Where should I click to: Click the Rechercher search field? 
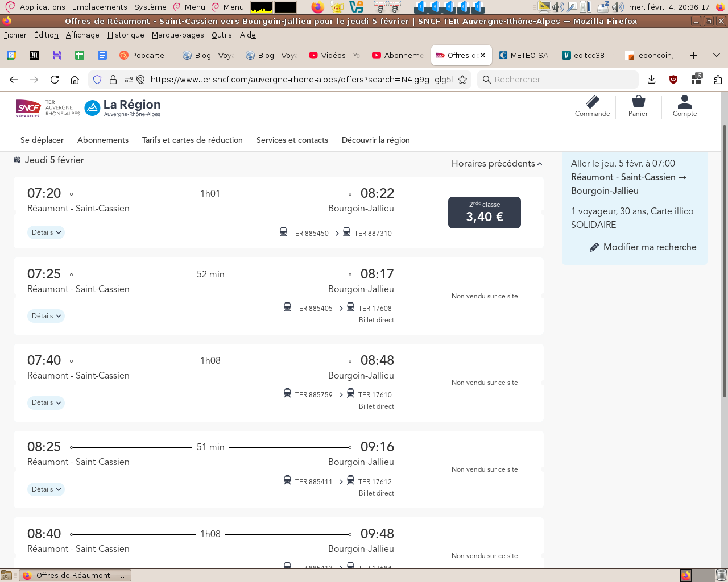pyautogui.click(x=557, y=80)
